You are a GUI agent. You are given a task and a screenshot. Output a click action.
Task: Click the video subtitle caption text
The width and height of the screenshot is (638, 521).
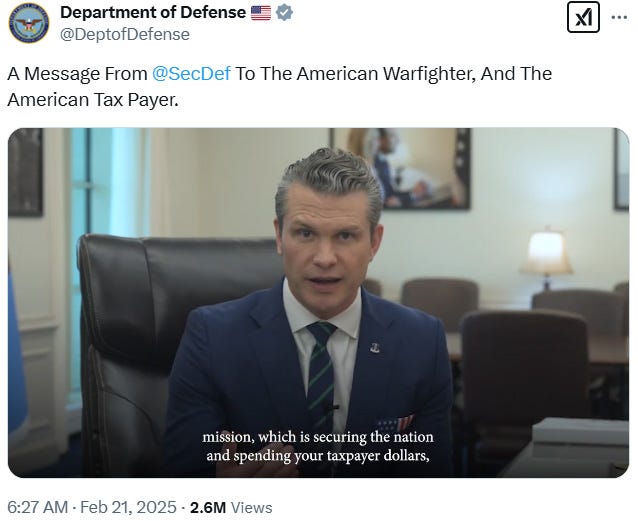click(318, 446)
